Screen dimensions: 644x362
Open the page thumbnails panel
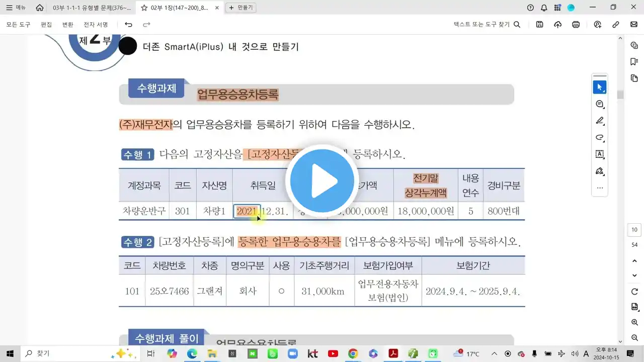(x=634, y=78)
